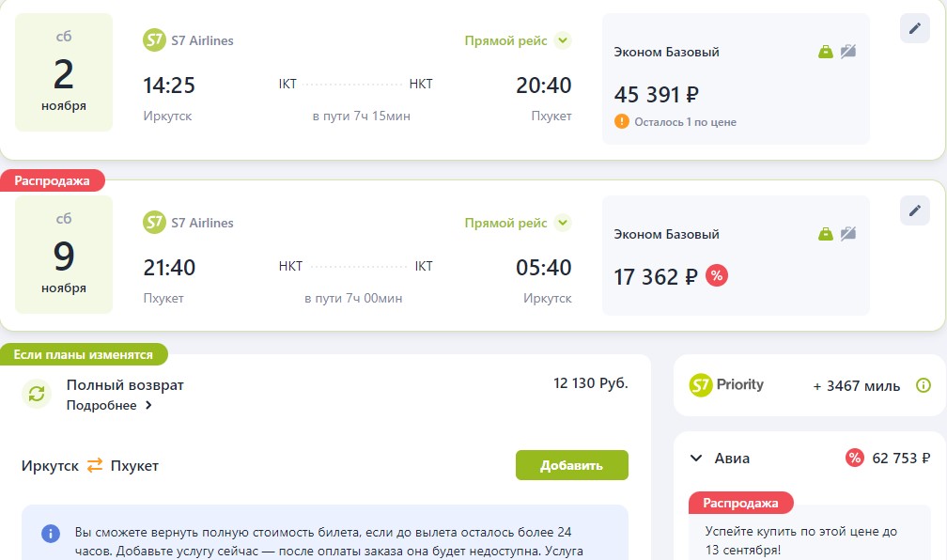
Task: Click the blue info icon in refund note
Action: coord(50,534)
